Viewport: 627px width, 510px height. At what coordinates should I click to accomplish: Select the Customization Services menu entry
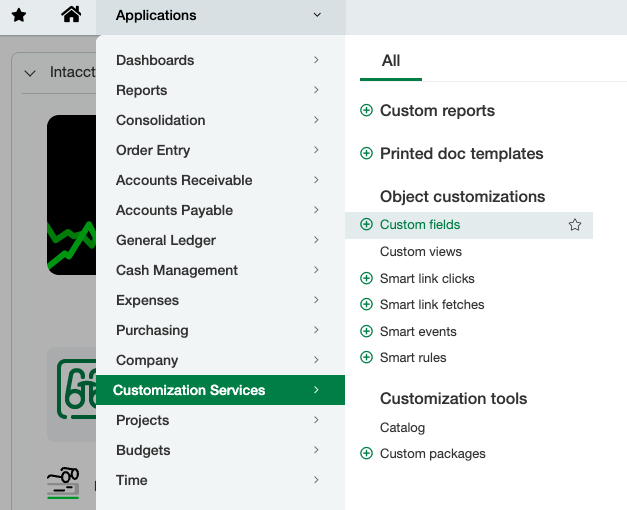220,390
